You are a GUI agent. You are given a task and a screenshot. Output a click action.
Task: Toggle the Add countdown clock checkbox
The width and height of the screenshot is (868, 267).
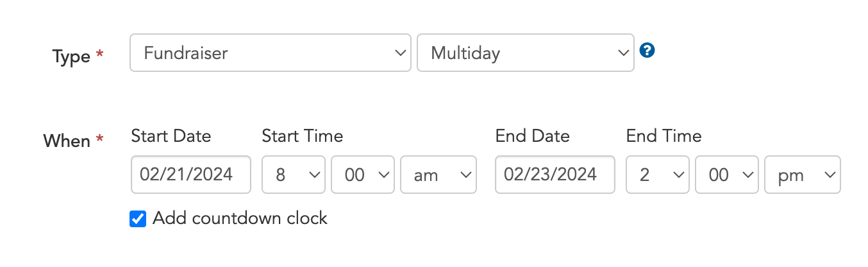pos(138,219)
